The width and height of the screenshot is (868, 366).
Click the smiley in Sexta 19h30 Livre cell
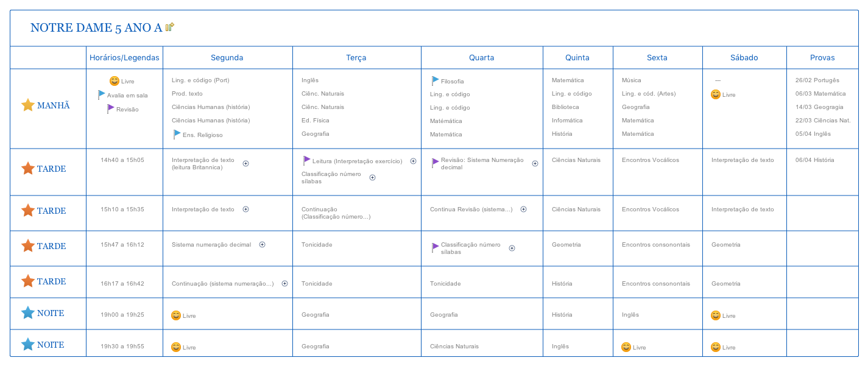(x=626, y=347)
